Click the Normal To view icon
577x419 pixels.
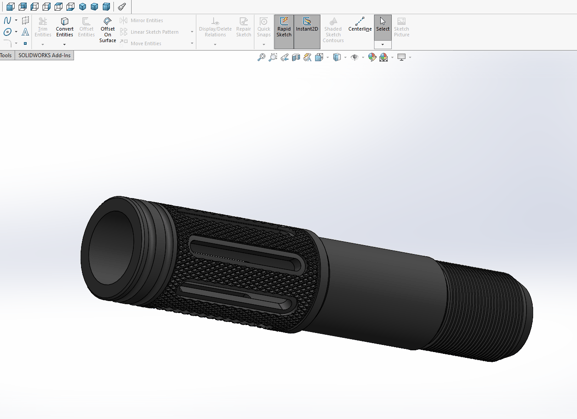[x=122, y=6]
